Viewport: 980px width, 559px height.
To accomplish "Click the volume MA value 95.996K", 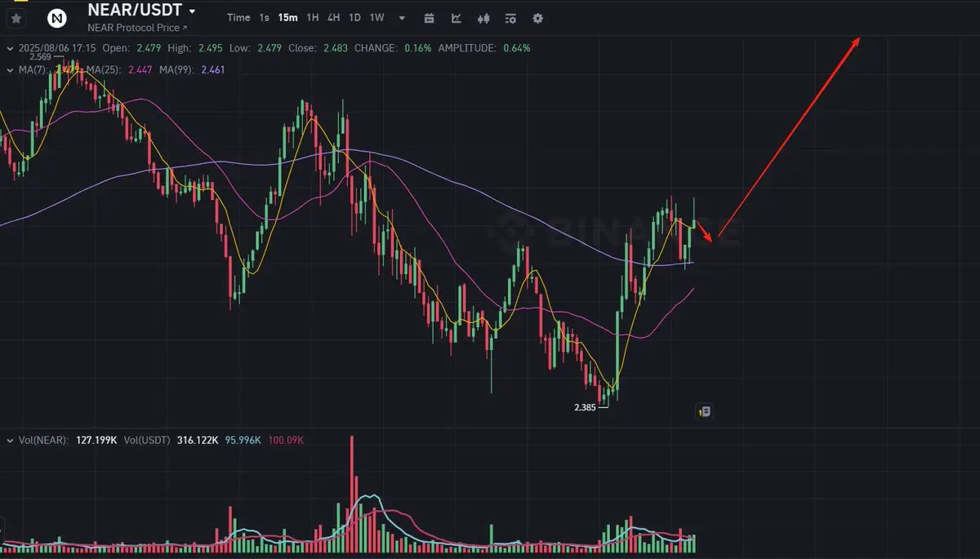I will pos(243,440).
